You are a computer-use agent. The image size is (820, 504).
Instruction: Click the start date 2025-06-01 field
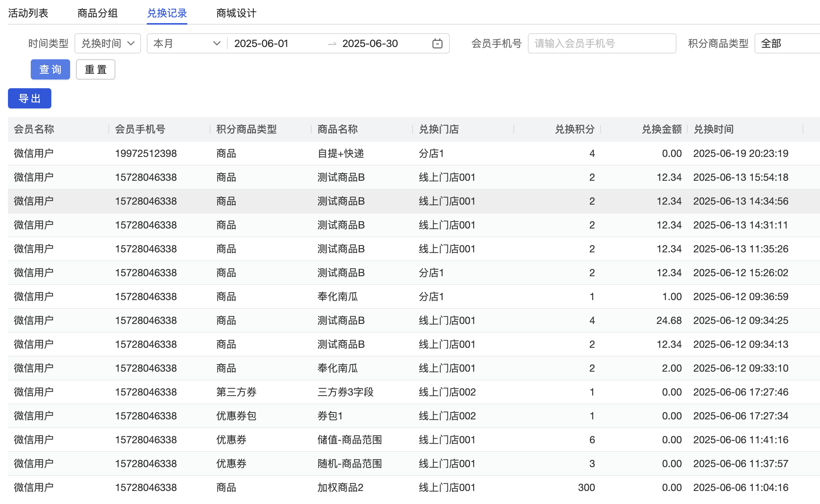click(261, 43)
